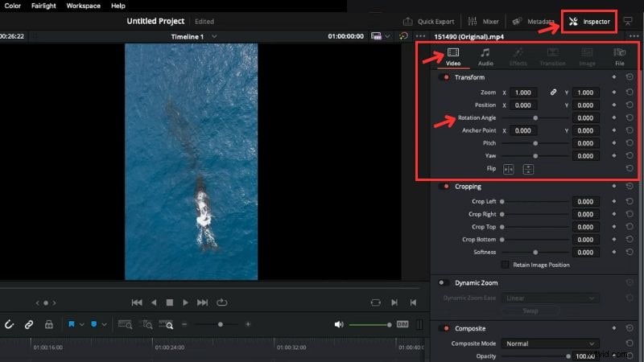The width and height of the screenshot is (644, 362).
Task: Click the timeline zoom in plus
Action: tap(248, 324)
